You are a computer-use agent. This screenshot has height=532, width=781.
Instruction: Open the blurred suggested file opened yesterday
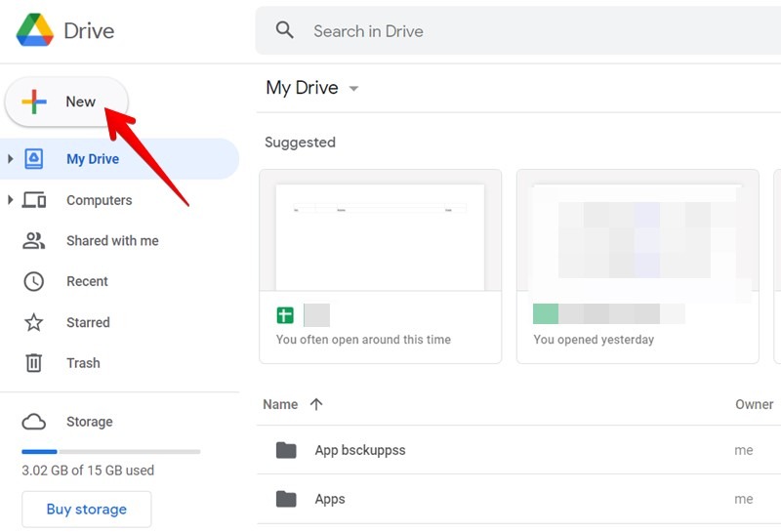tap(637, 266)
